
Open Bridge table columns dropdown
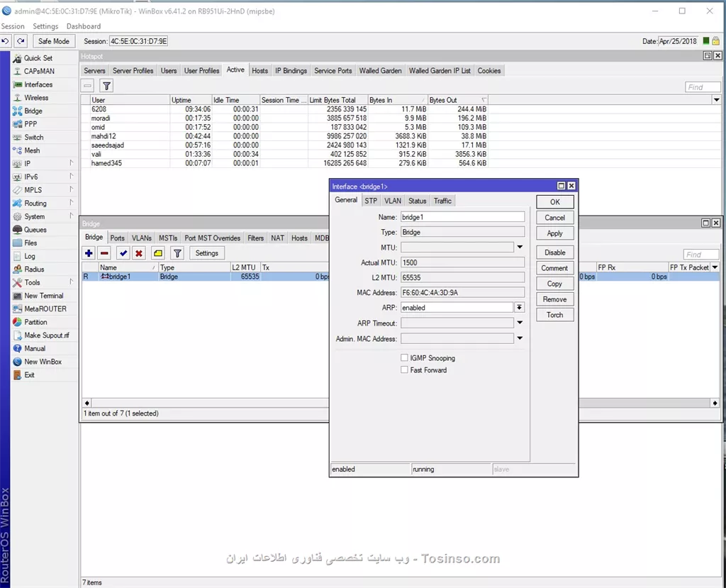[715, 267]
